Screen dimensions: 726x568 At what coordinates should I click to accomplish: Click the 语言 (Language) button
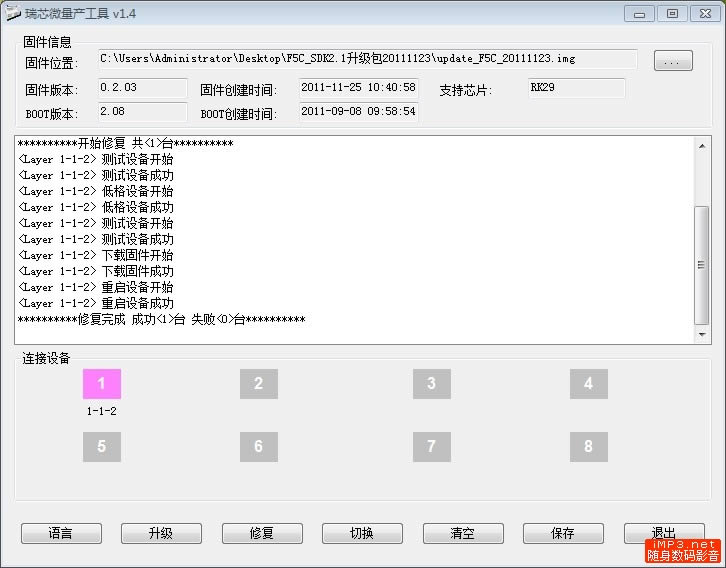pos(61,533)
